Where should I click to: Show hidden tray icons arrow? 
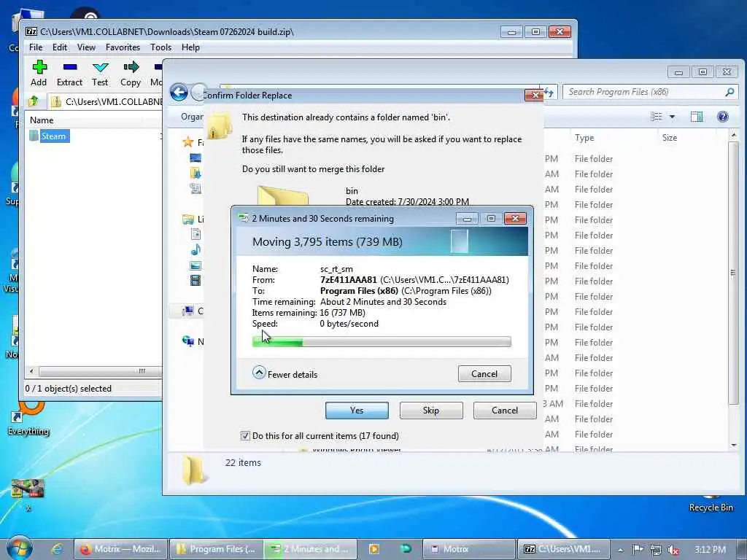pyautogui.click(x=620, y=550)
